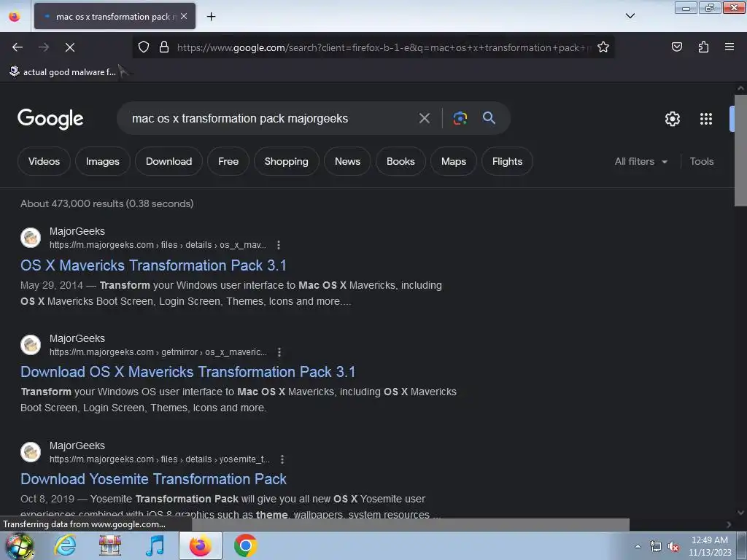This screenshot has height=560, width=747.
Task: Open options for getmirror MajorGeeks result
Action: 279,352
